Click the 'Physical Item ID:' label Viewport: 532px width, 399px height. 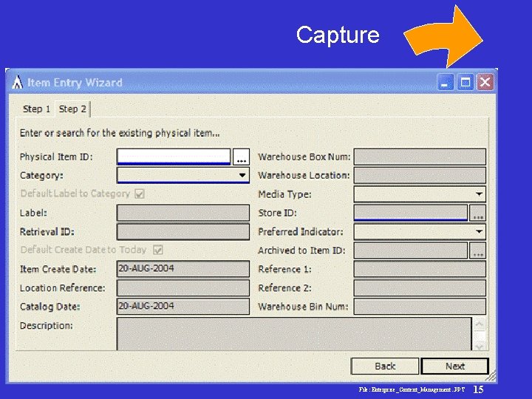tap(56, 157)
